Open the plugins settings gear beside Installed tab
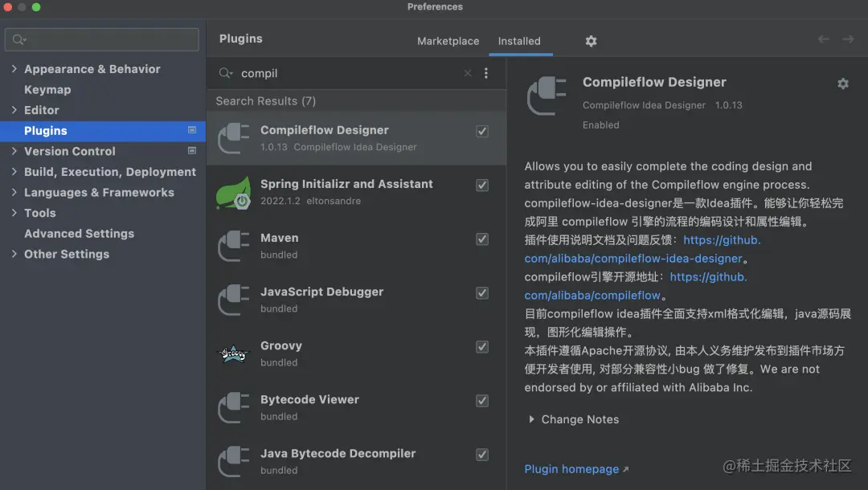This screenshot has height=490, width=868. point(592,41)
